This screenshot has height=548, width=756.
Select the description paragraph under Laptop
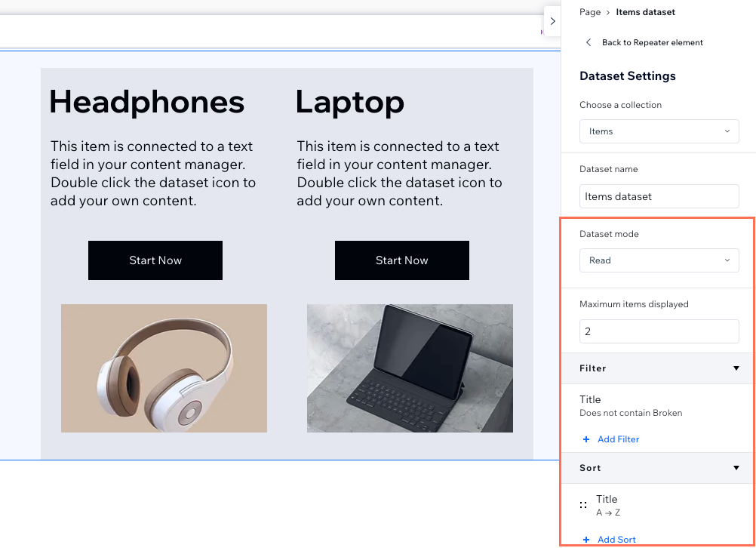pyautogui.click(x=399, y=174)
